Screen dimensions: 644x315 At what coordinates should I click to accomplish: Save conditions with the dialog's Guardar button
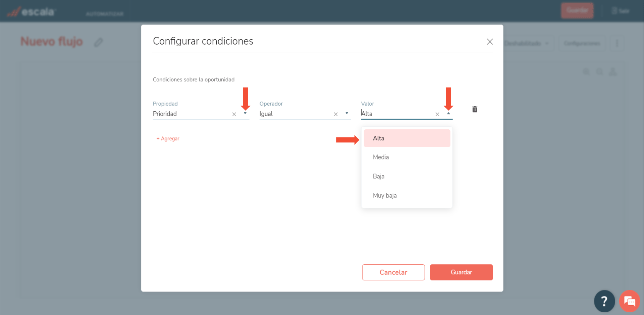[461, 272]
